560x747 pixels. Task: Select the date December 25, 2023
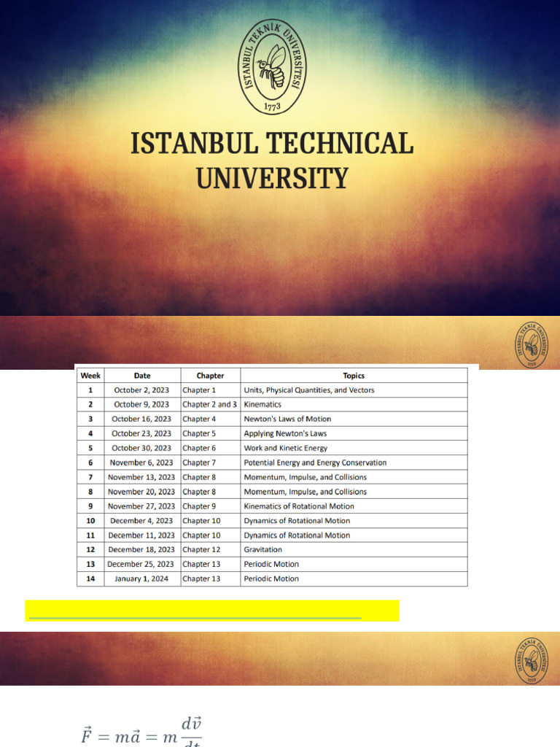(x=141, y=564)
